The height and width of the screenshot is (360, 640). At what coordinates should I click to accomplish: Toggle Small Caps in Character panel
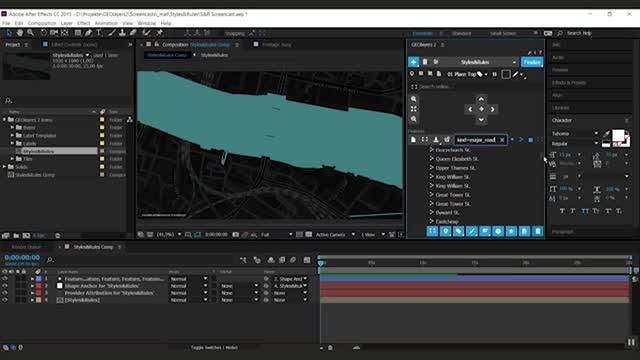click(x=596, y=211)
